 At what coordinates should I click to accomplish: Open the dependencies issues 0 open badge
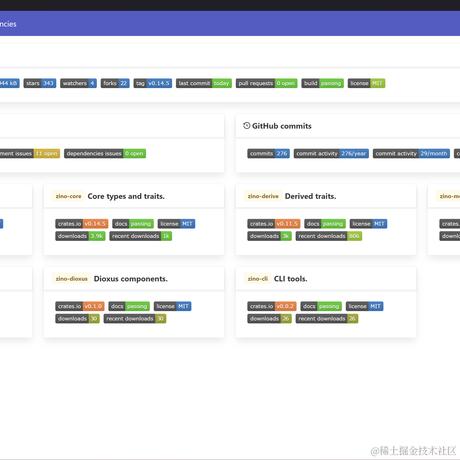tap(105, 154)
